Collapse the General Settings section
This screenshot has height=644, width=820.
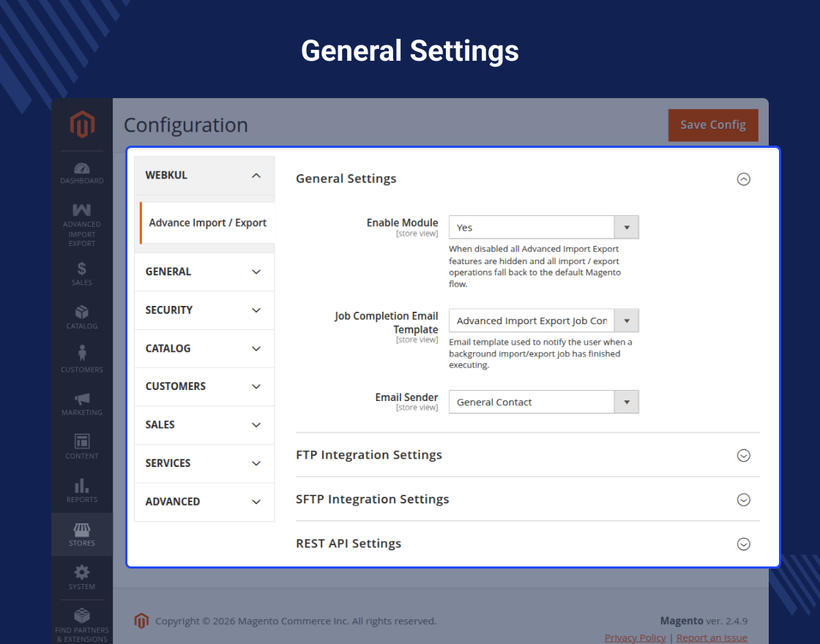(x=743, y=179)
